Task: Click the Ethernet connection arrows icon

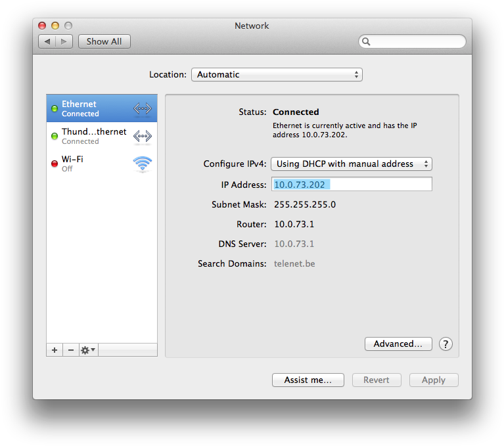Action: pos(142,108)
